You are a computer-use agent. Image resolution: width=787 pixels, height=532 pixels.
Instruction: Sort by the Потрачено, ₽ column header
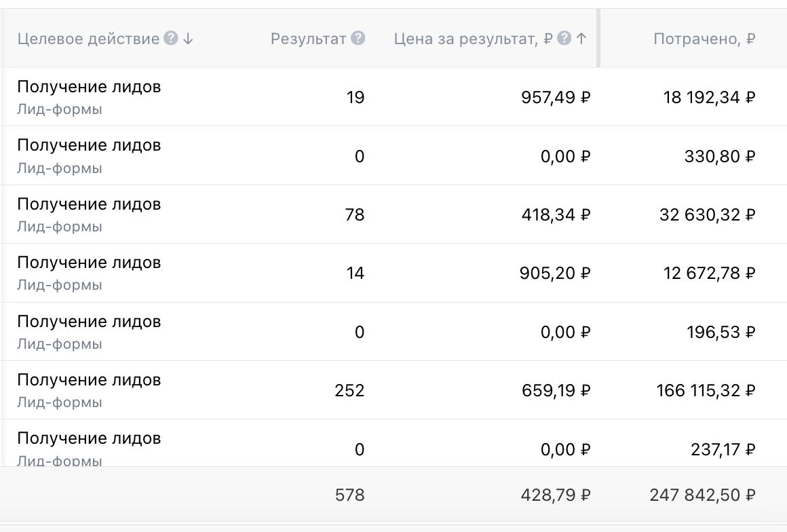point(704,39)
